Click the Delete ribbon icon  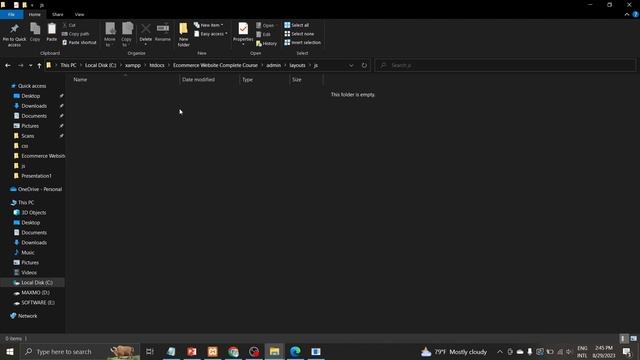tap(145, 33)
